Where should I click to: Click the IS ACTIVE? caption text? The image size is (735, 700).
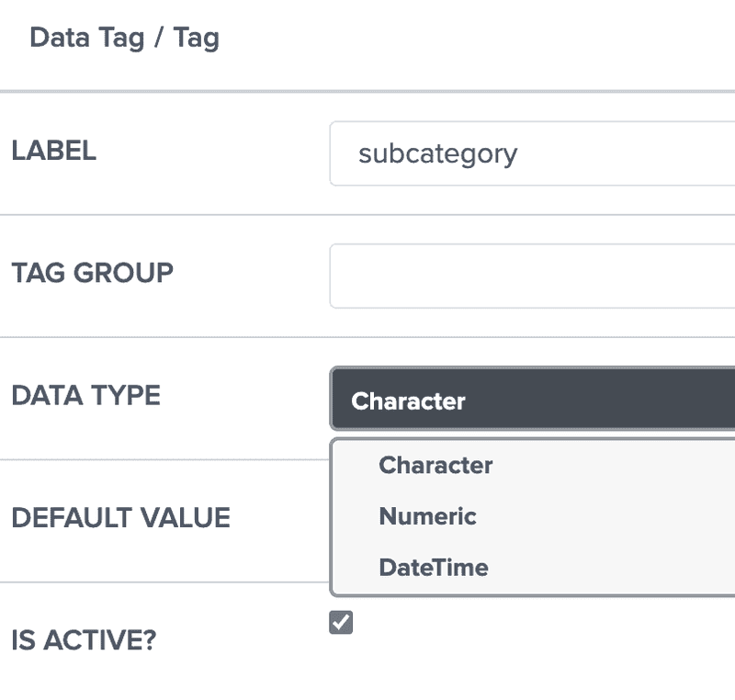coord(84,640)
